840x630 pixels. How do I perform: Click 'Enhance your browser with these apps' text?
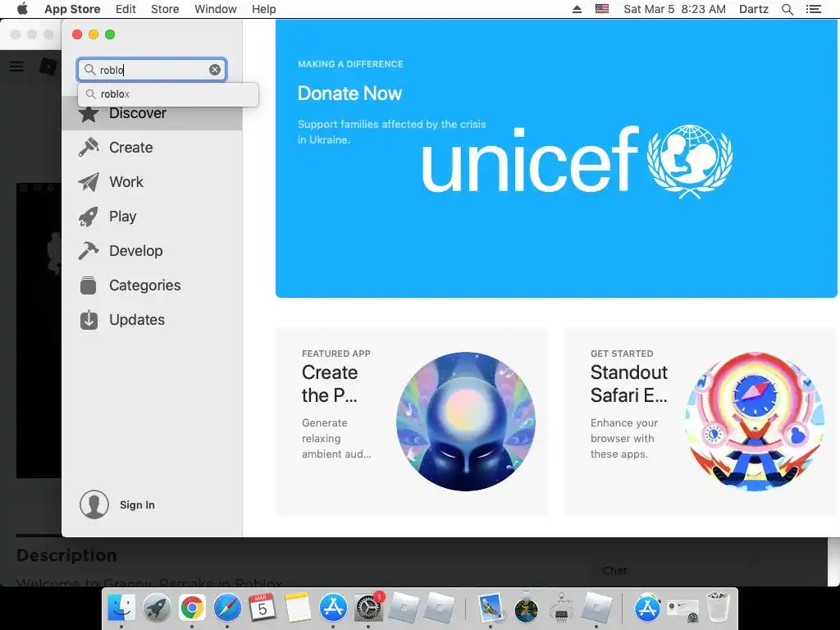point(624,438)
